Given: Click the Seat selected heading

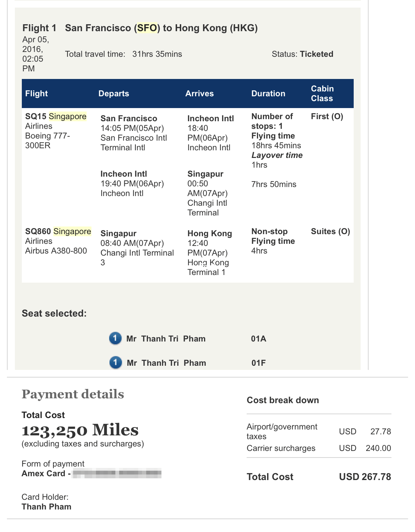Looking at the screenshot, I should coord(54,313).
